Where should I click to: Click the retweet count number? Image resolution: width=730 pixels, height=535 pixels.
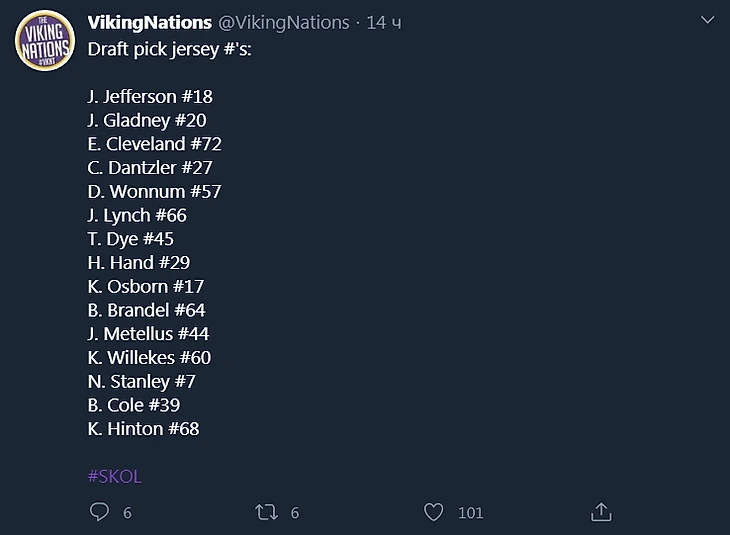pos(294,513)
